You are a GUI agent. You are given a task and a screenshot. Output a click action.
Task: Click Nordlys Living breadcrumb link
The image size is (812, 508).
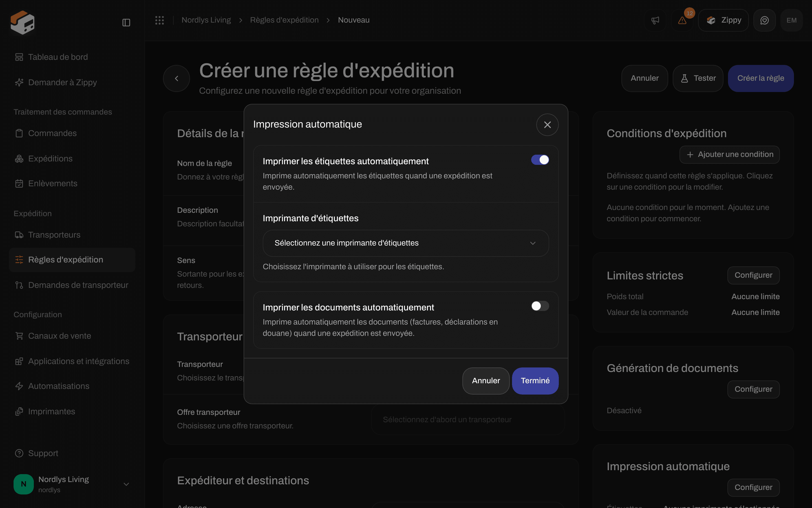(x=206, y=20)
